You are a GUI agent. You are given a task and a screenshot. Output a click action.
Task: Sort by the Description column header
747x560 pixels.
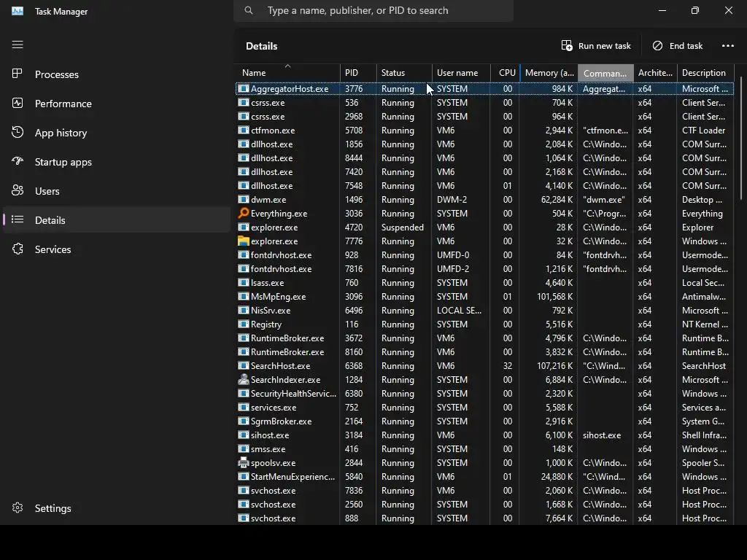(x=705, y=73)
